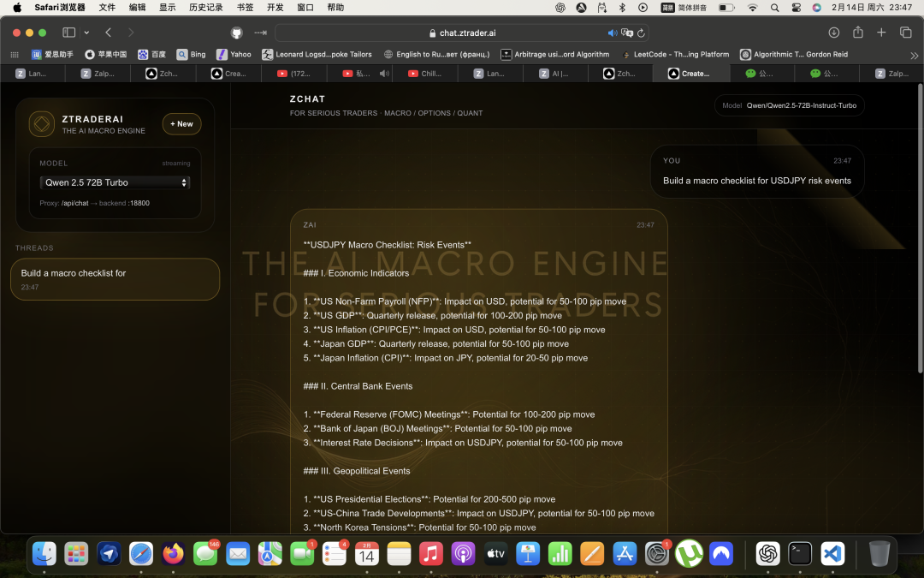Open the Qwen 2.5 72B Turbo model dropdown
The height and width of the screenshot is (578, 924).
tap(115, 182)
